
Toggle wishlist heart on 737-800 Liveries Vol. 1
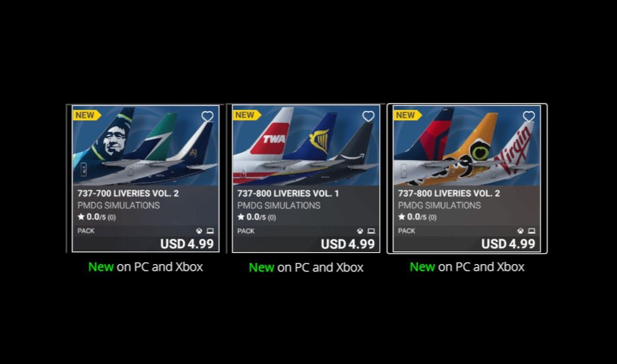tap(369, 117)
